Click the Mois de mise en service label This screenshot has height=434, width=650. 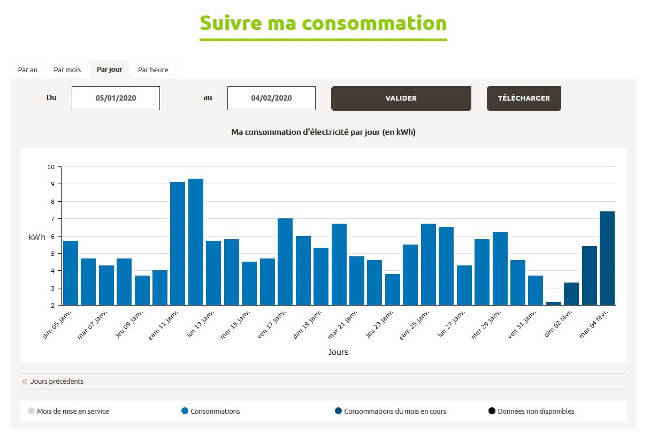coord(73,411)
